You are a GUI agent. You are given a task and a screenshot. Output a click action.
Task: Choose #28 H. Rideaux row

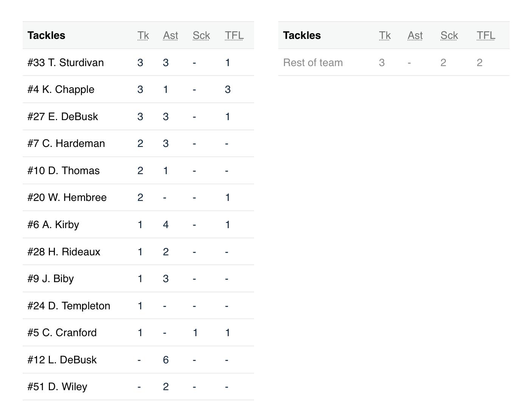pos(64,252)
